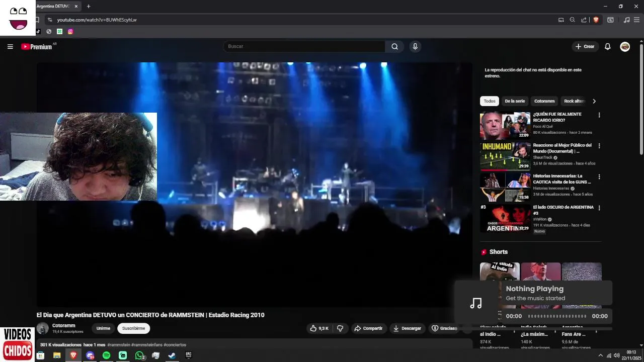
Task: Open the 374 K visualizaciones Short
Action: click(500, 305)
